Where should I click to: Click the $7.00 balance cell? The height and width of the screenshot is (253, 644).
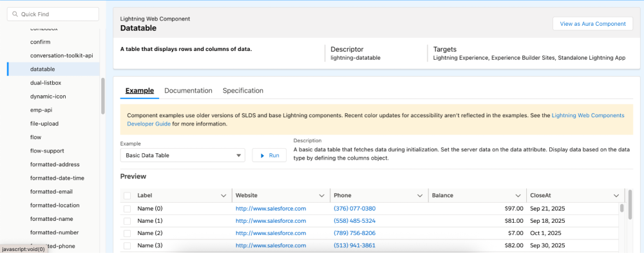click(515, 233)
